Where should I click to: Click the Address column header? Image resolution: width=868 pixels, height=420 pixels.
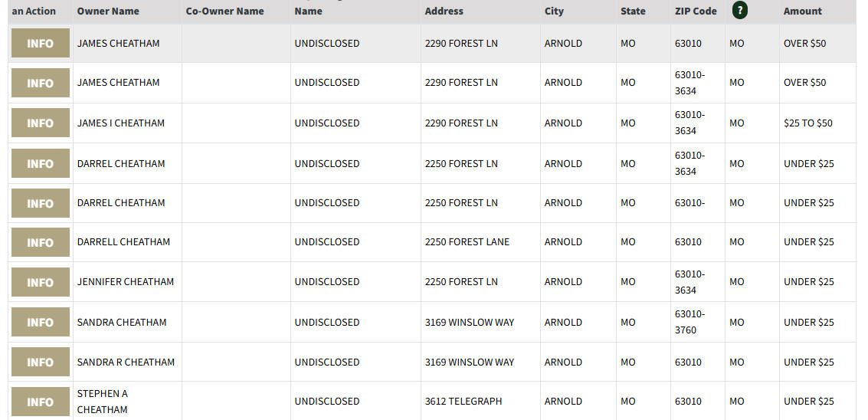pyautogui.click(x=444, y=11)
